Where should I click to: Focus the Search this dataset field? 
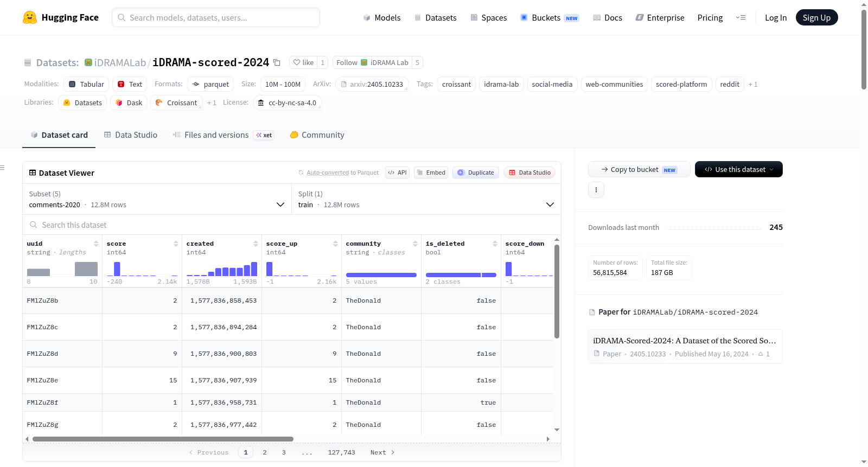pos(292,225)
